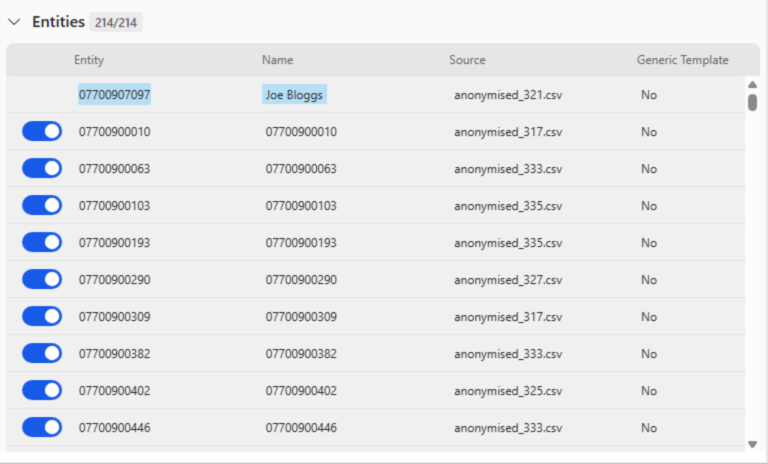This screenshot has height=464, width=768.
Task: Click the 214/214 entities count badge
Action: click(116, 23)
